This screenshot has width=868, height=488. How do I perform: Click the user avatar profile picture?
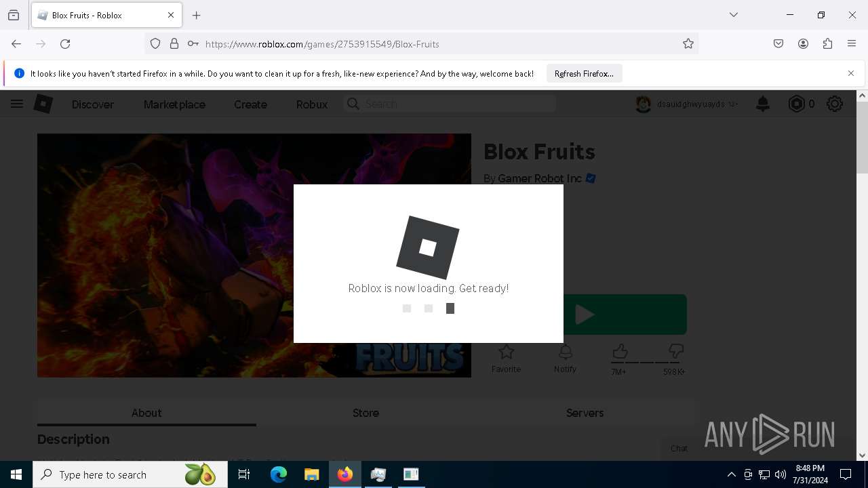[643, 104]
